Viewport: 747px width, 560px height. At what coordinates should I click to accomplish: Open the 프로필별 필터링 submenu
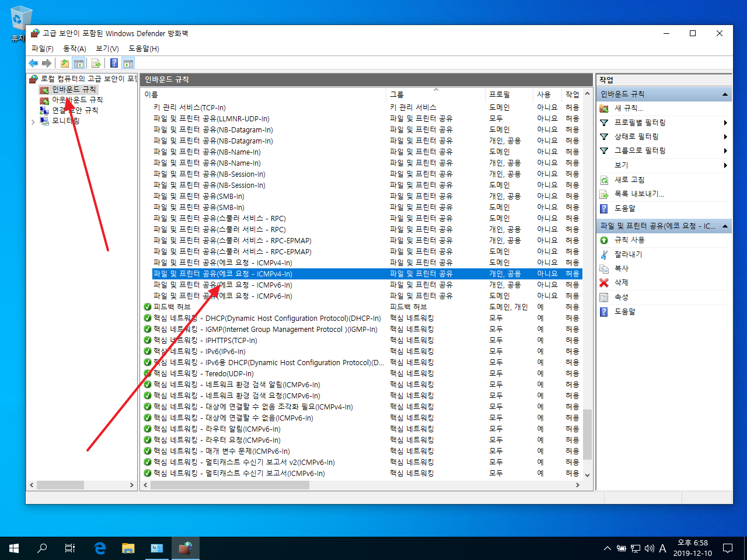point(640,123)
